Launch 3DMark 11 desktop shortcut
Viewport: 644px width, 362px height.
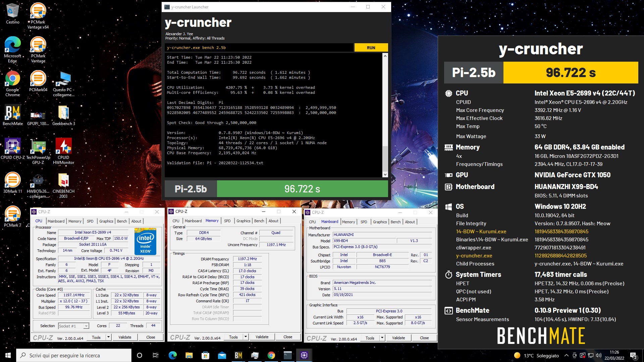coord(12,183)
